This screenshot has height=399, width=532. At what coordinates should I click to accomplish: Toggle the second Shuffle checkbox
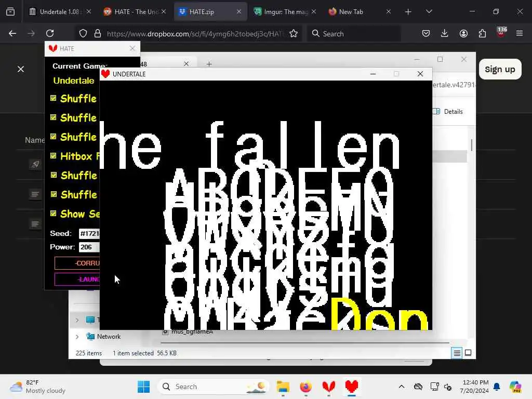tap(54, 117)
